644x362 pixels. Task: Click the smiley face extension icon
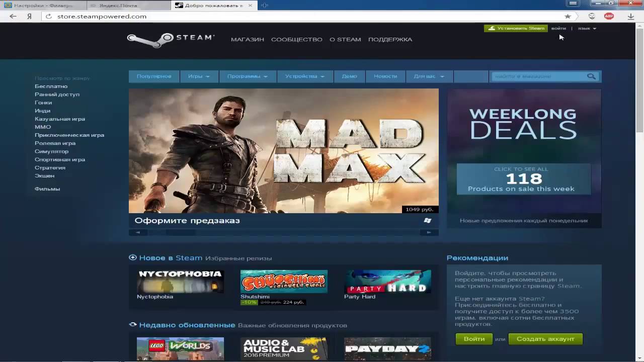tap(592, 16)
